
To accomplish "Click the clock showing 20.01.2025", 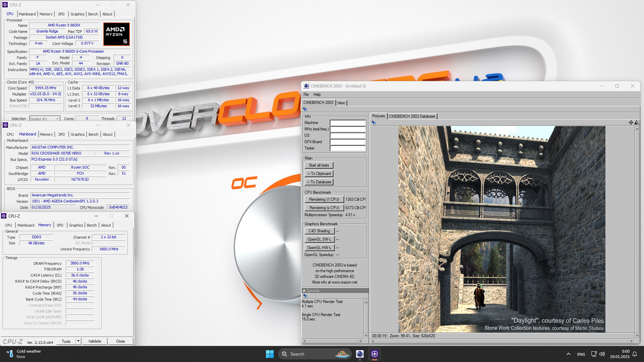I will 620,354.
